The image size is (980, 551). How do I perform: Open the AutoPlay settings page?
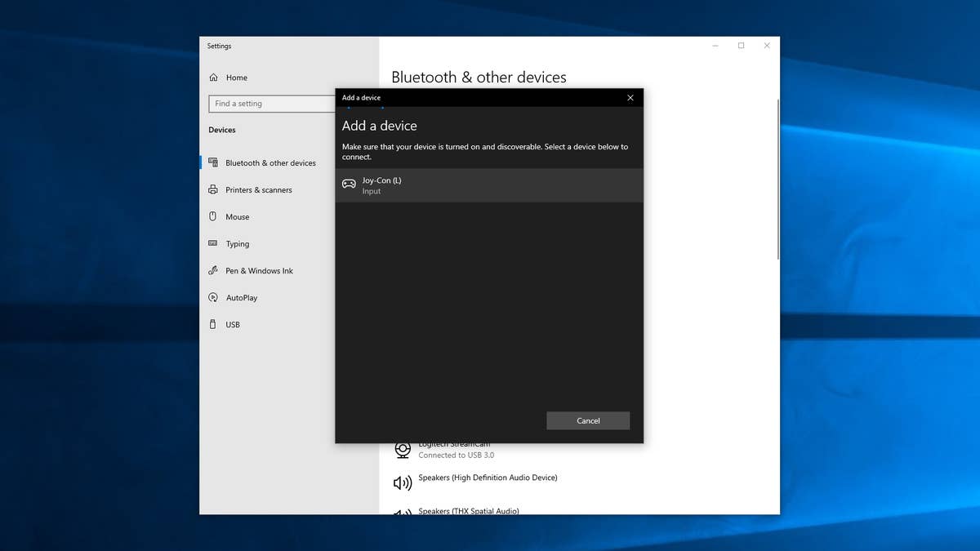pos(241,298)
